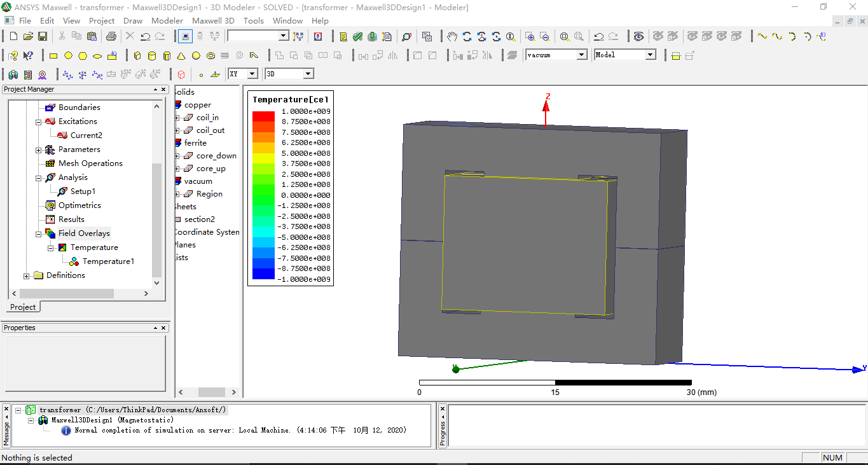The height and width of the screenshot is (465, 868).
Task: Collapse the Field Overlays node
Action: [39, 233]
